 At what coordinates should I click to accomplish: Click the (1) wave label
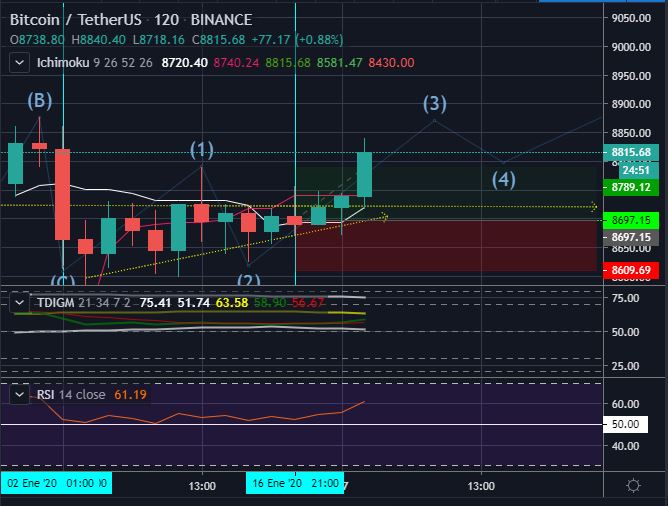pyautogui.click(x=202, y=150)
